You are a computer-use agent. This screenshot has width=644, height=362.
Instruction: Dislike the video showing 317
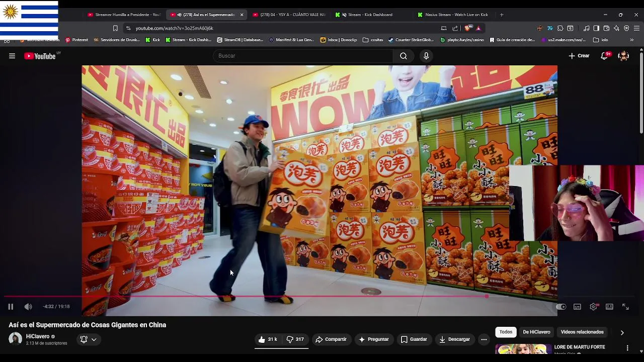(295, 339)
